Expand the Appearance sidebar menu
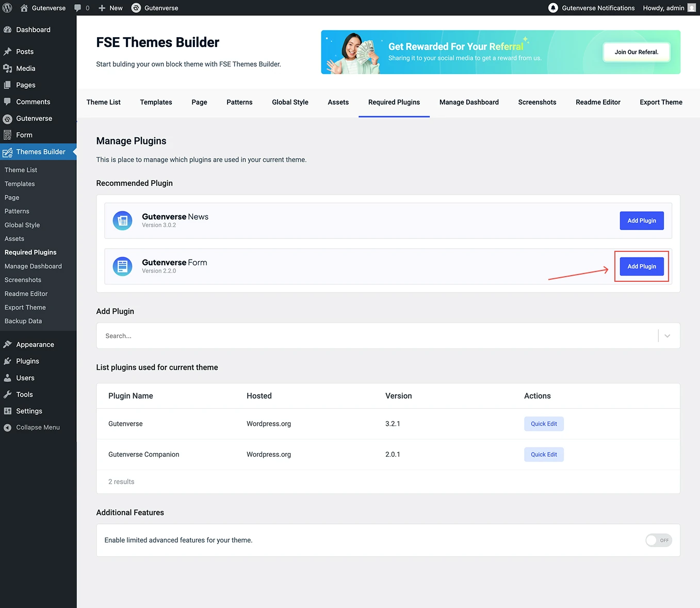This screenshot has width=700, height=608. pyautogui.click(x=35, y=345)
